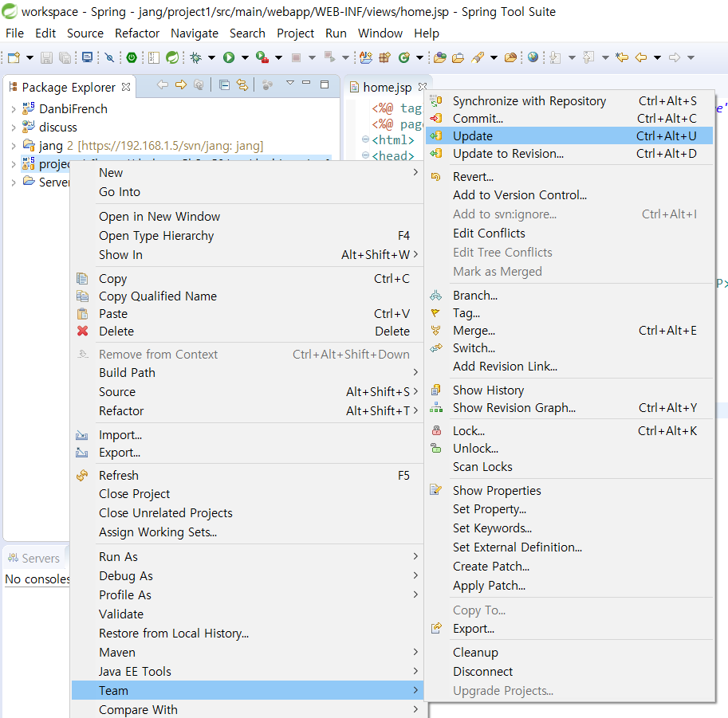Close the Package Explorer view tab
The height and width of the screenshot is (718, 728).
click(126, 87)
